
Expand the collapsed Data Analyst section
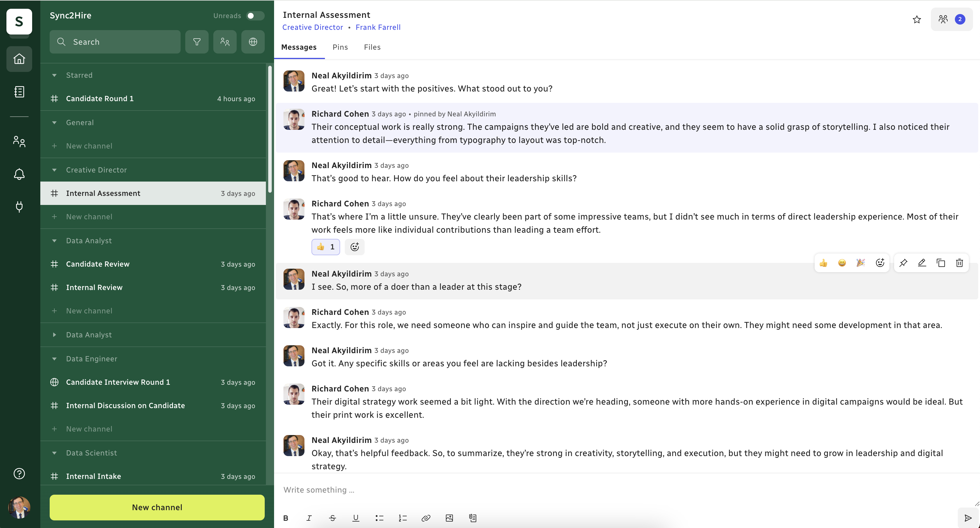[x=54, y=335]
